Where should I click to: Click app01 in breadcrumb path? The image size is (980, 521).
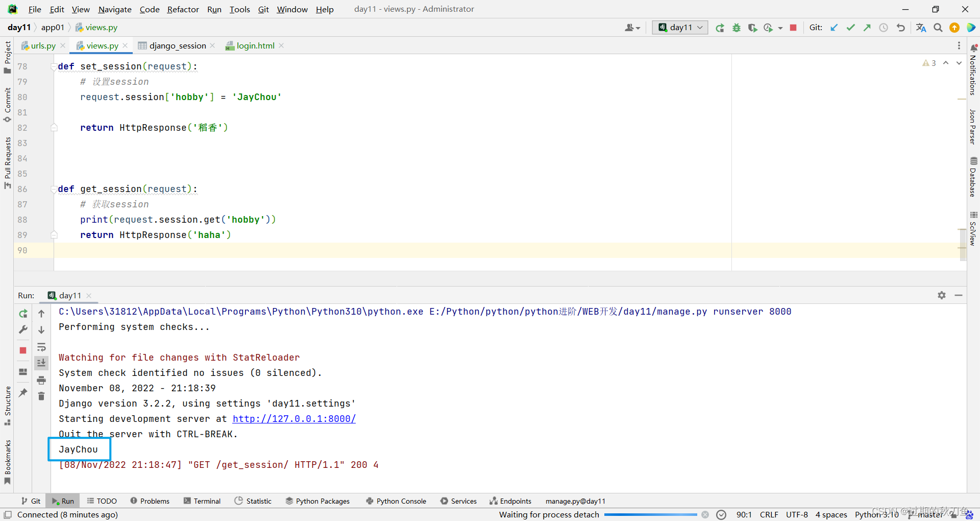coord(53,28)
